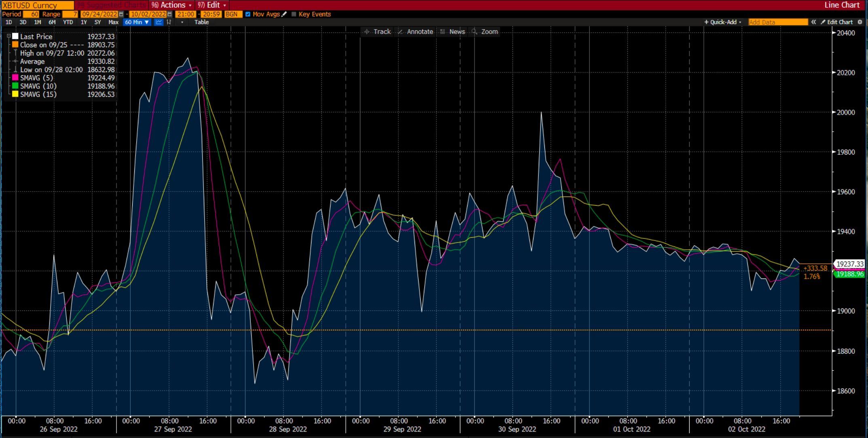This screenshot has width=868, height=438.
Task: Activate the Zoom magnifier tool
Action: coord(485,32)
